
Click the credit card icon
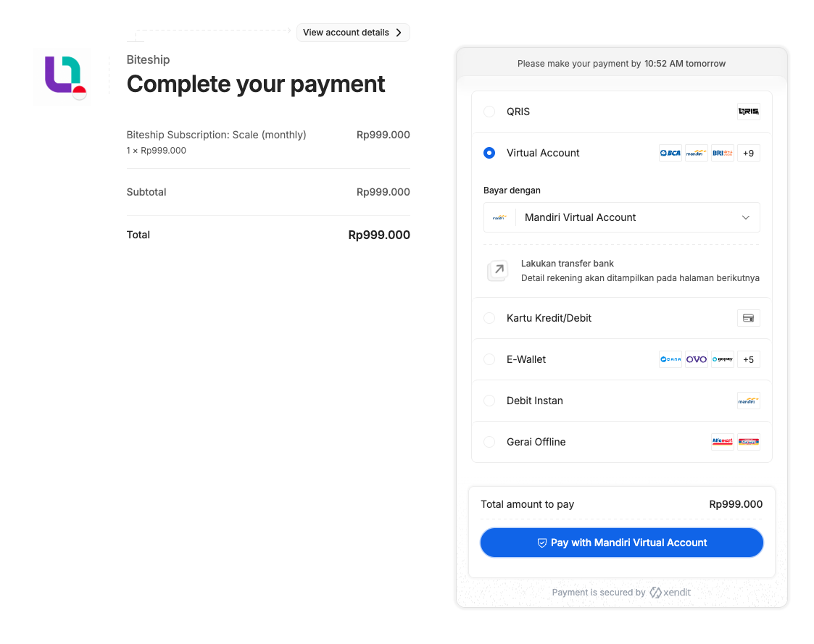[x=749, y=318]
